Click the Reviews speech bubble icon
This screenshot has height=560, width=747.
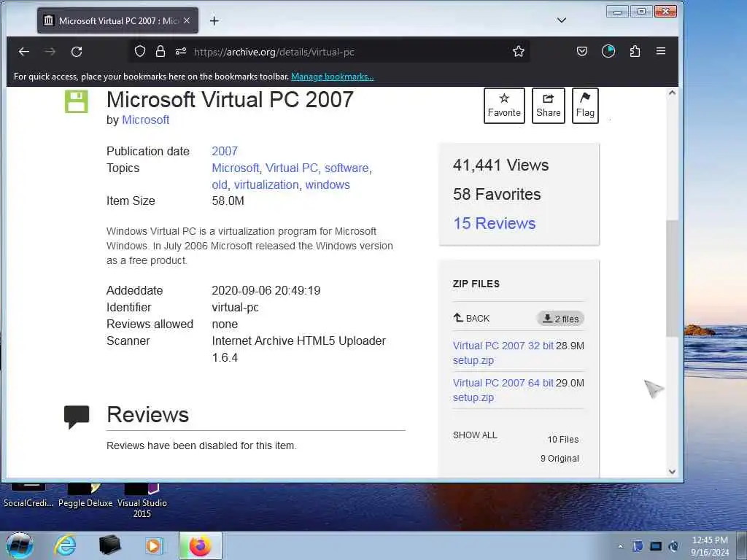[77, 416]
